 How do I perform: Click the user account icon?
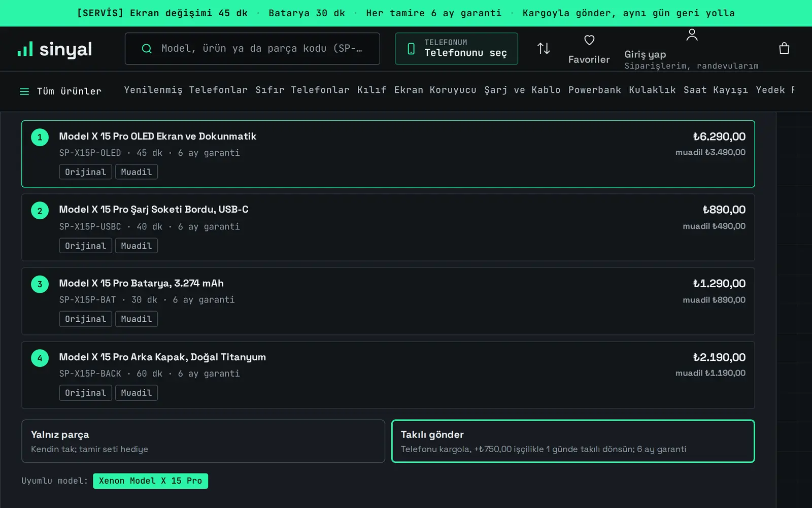pos(692,35)
